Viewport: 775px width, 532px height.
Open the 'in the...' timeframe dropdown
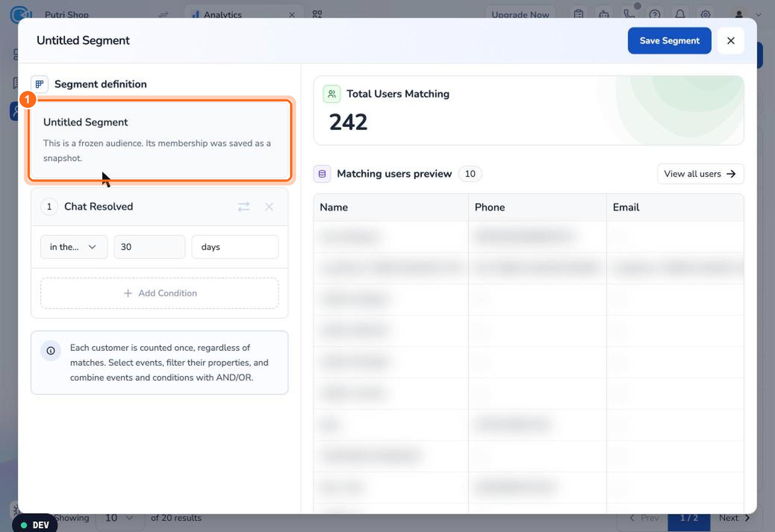tap(74, 247)
